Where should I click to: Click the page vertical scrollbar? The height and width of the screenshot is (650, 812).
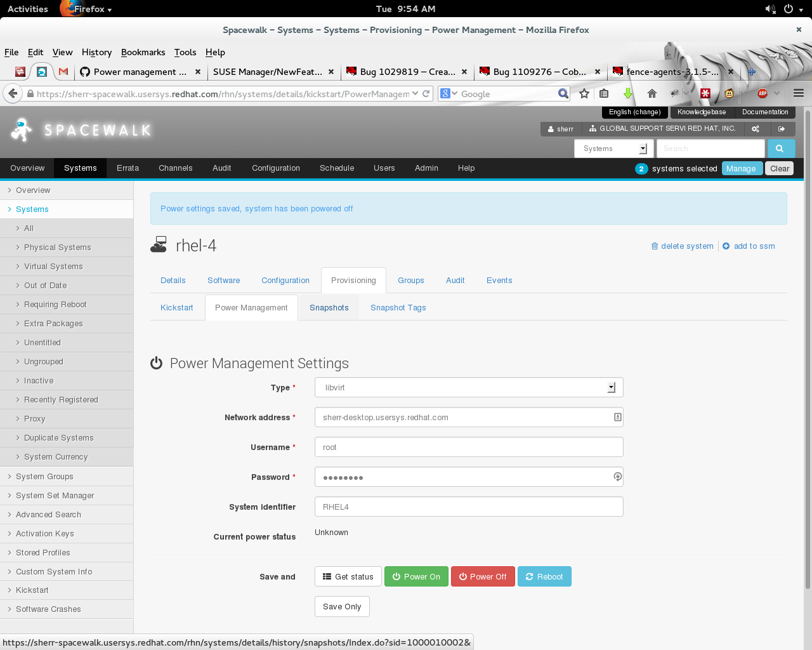[x=808, y=349]
